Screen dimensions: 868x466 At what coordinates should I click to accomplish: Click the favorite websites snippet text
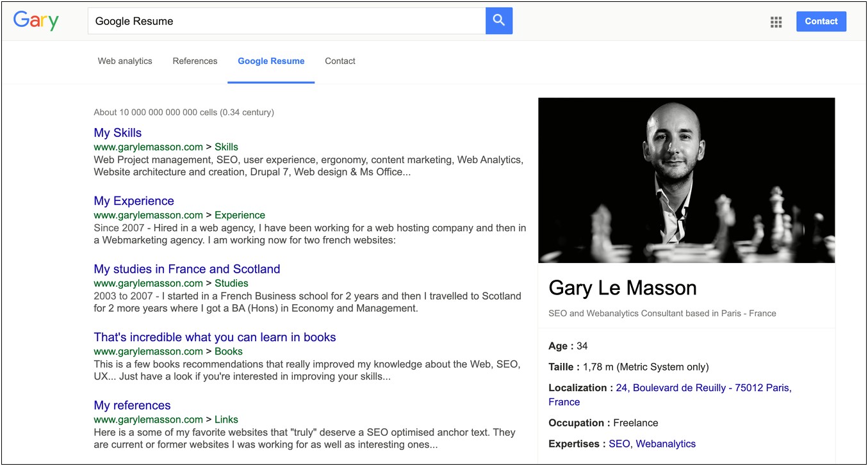tap(305, 438)
